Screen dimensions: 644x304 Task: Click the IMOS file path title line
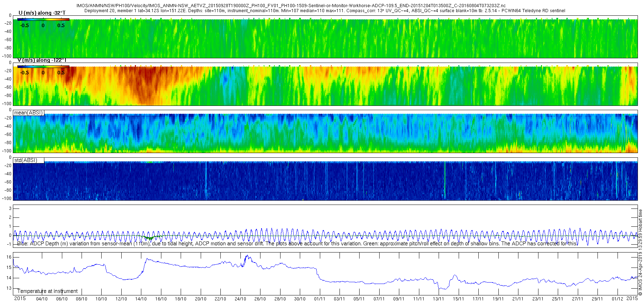(x=291, y=6)
